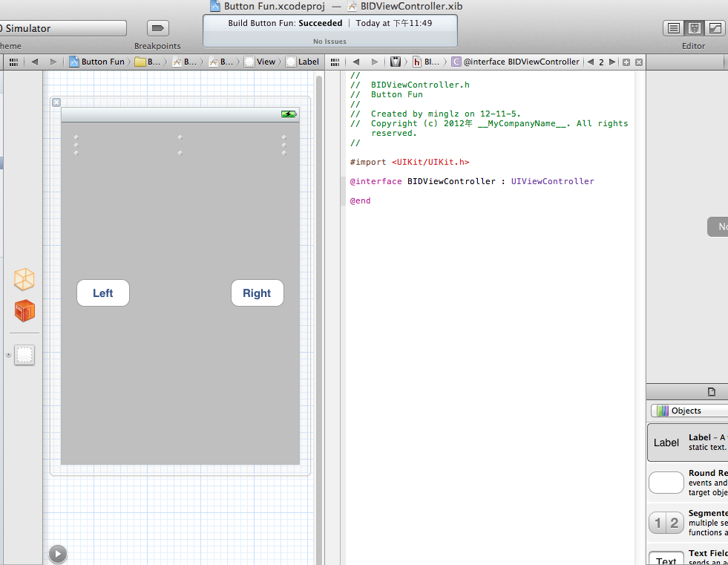Open assistant mode tuxedo icon menu

click(x=395, y=62)
